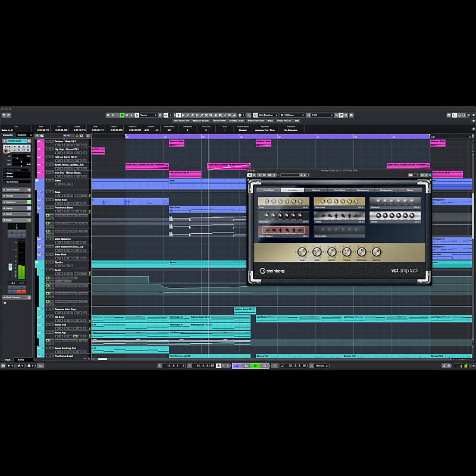
Task: Click the metronome click icon in transport
Action: 444,365
